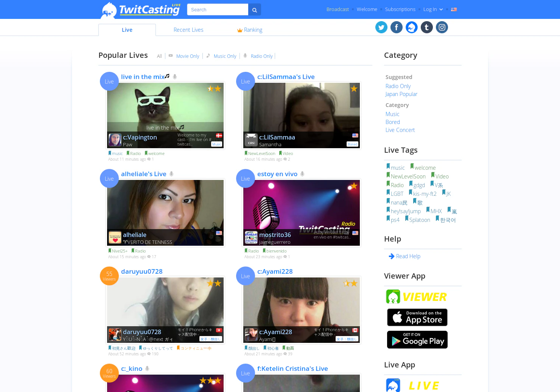Click c:LilSammaa's avatar icon
This screenshot has height=392, width=560.
251,140
